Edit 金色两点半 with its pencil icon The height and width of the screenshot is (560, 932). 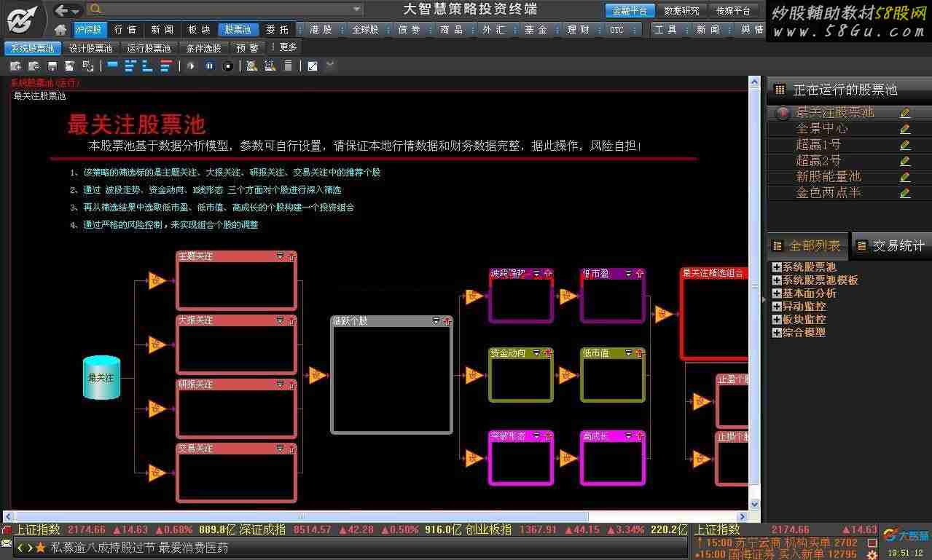(905, 193)
